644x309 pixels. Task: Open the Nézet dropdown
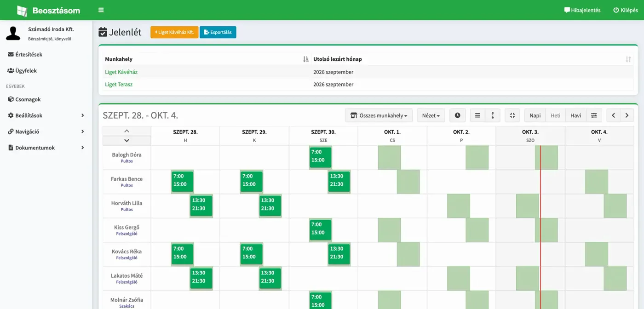(431, 115)
